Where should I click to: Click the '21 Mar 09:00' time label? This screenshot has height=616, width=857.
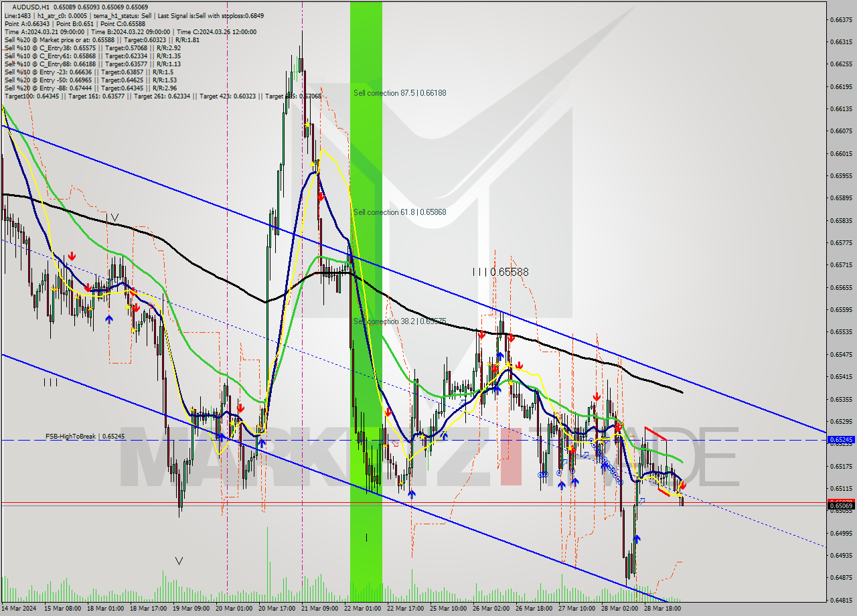coord(319,609)
